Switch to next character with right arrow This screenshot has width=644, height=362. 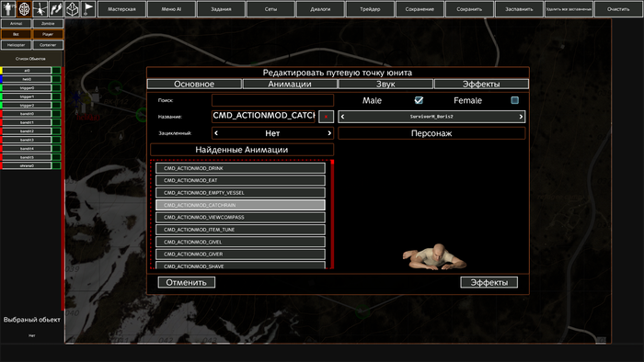coord(521,117)
